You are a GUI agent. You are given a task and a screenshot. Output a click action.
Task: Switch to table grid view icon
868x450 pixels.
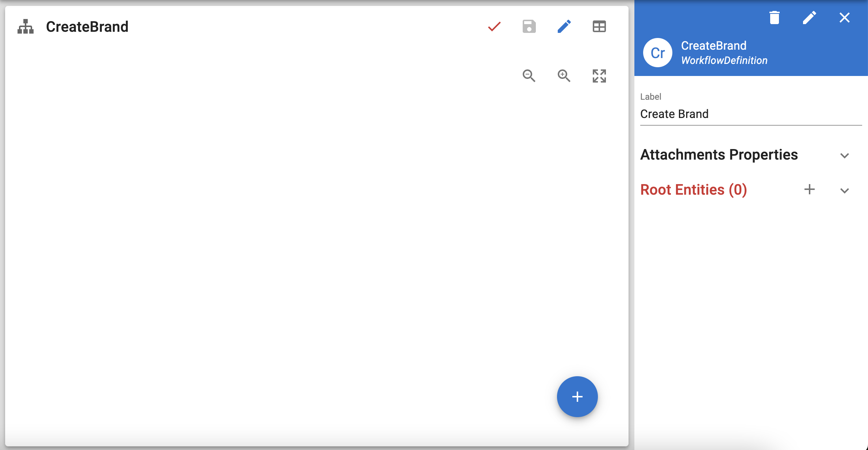click(599, 27)
